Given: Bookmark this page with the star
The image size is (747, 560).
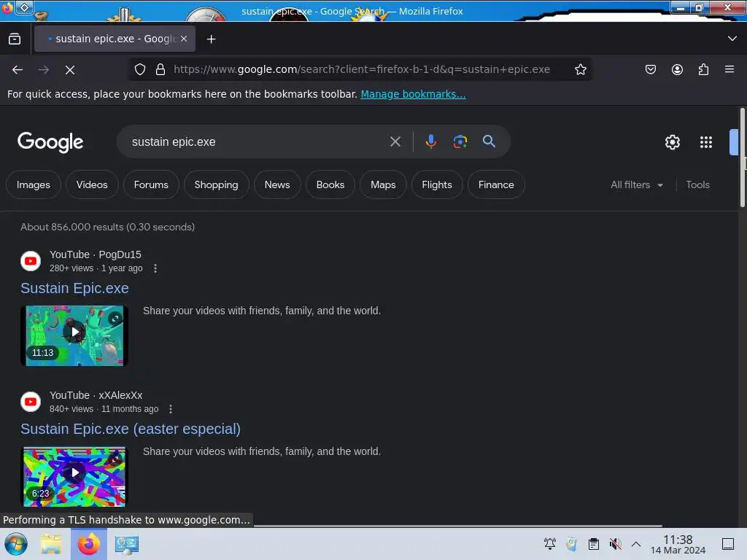Looking at the screenshot, I should point(580,69).
